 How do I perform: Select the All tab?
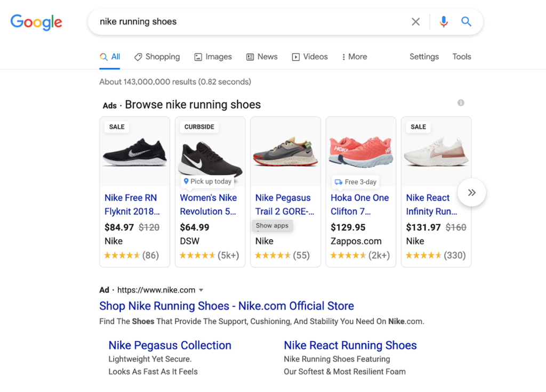click(x=110, y=56)
